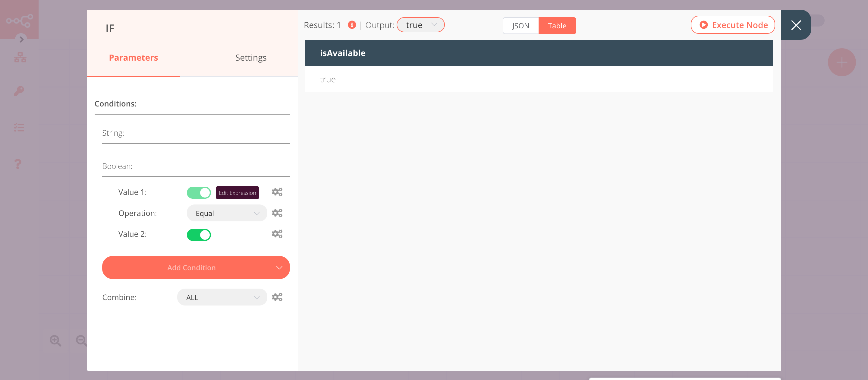Switch output view to JSON
Screen dimensions: 868x380
520,25
